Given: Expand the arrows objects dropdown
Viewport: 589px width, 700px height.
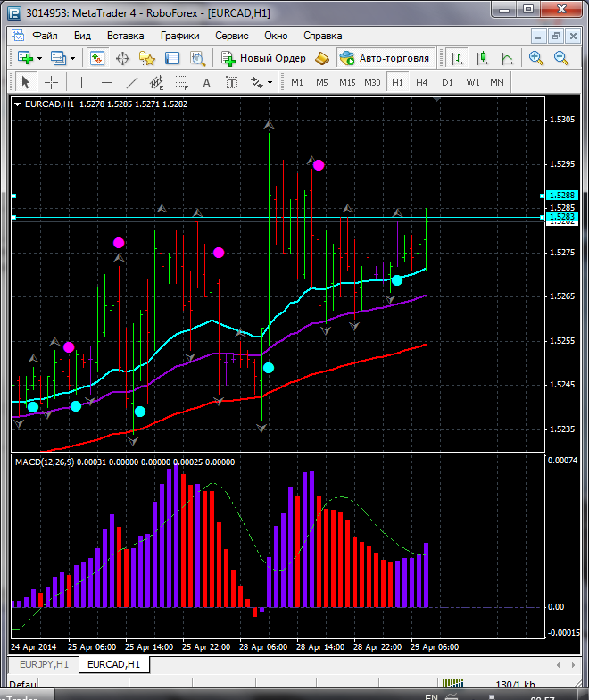Looking at the screenshot, I should point(270,82).
